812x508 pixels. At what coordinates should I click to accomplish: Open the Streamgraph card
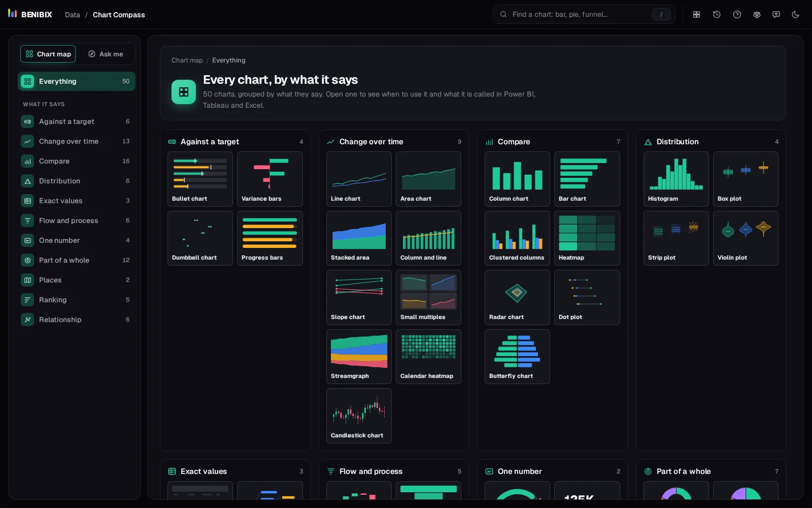[359, 356]
